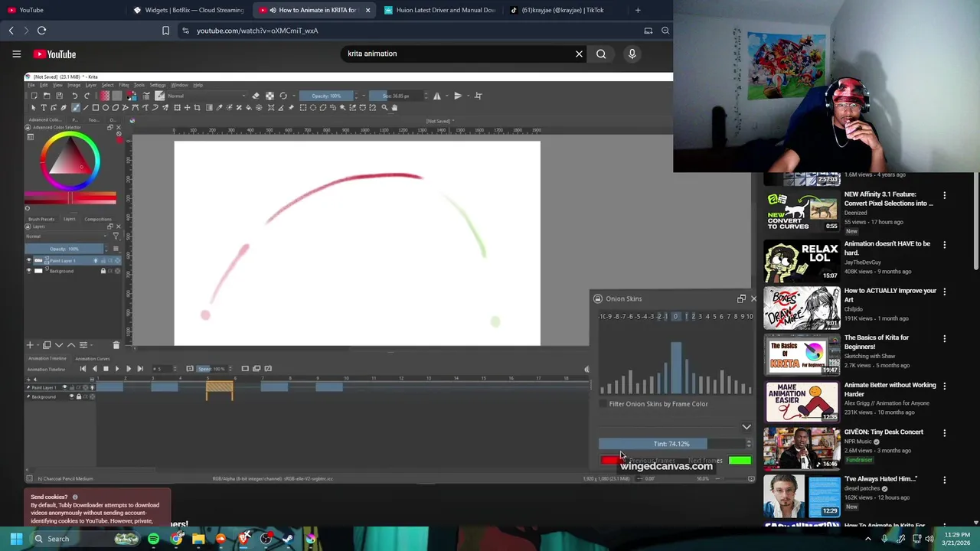The image size is (980, 551).
Task: Select the Elliptical Selection tool
Action: (313, 108)
